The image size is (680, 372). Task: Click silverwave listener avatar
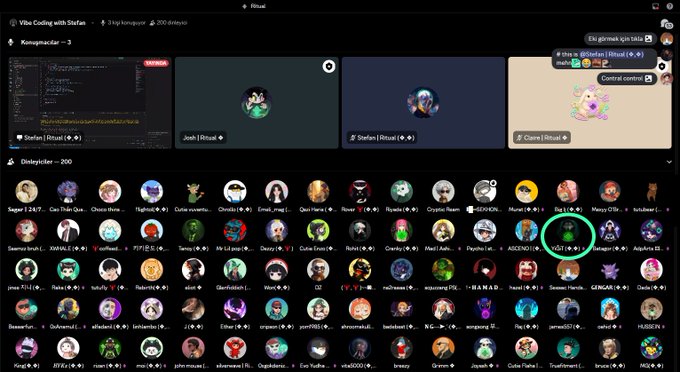coord(235,348)
